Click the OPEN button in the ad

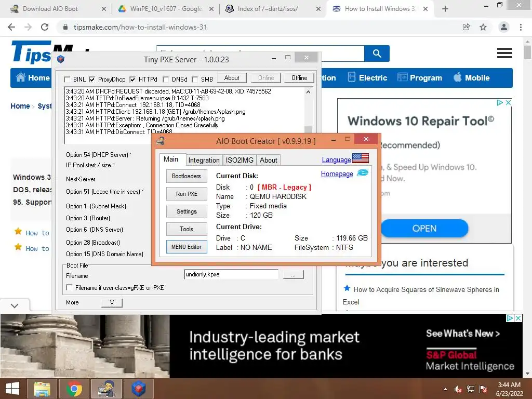coord(424,229)
